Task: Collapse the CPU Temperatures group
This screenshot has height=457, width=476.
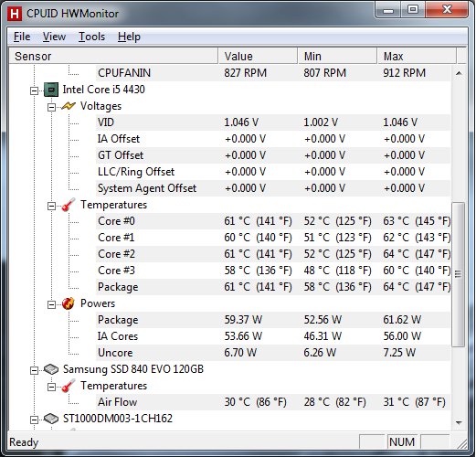Action: pyautogui.click(x=51, y=206)
